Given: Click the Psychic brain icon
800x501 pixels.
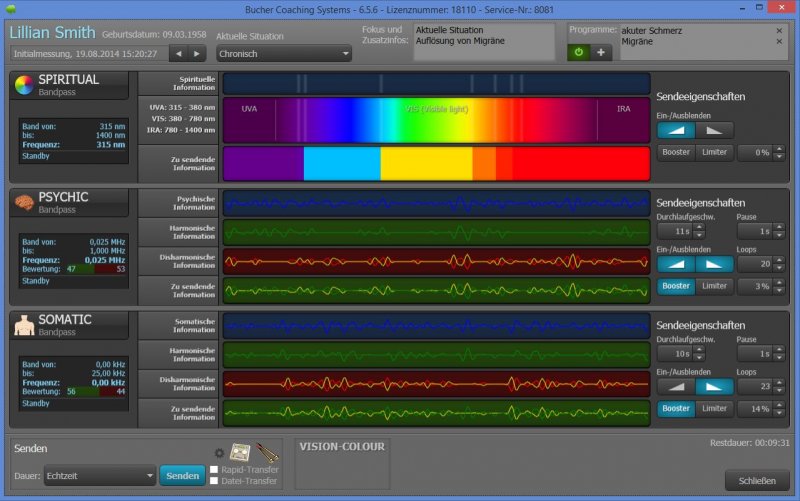Looking at the screenshot, I should (x=24, y=203).
